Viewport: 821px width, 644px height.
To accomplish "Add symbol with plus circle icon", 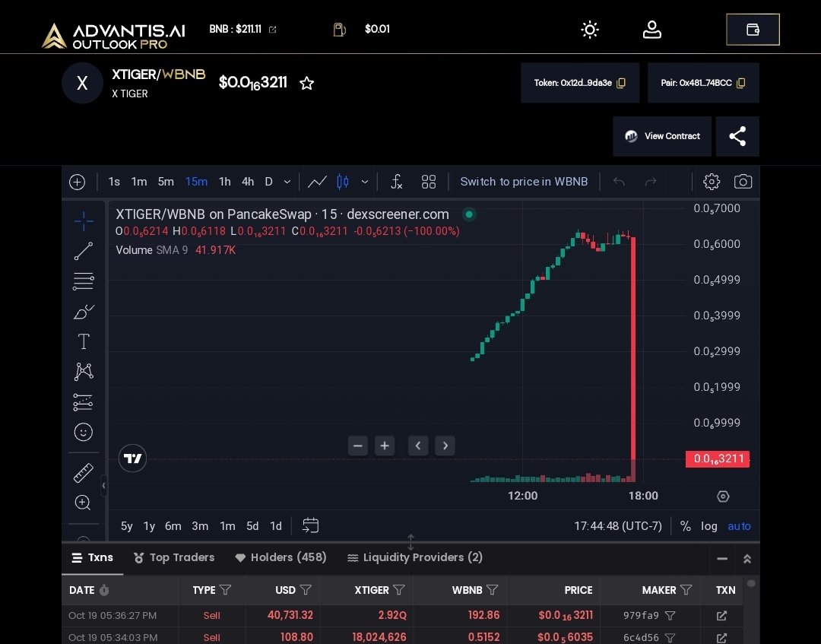I will 77,182.
